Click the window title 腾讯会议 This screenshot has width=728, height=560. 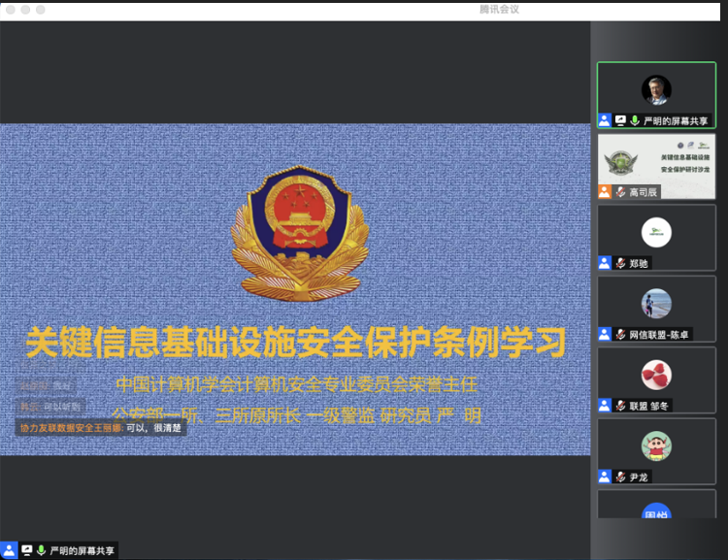pyautogui.click(x=499, y=10)
